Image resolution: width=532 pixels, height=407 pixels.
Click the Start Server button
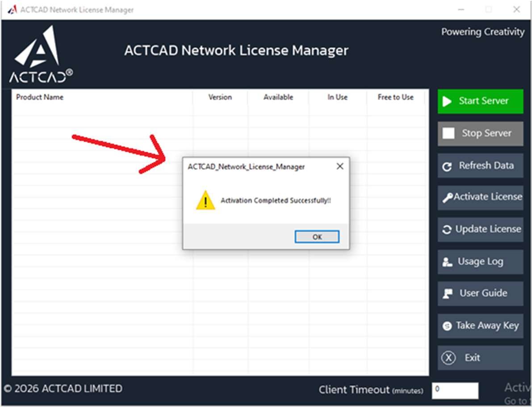tap(481, 101)
